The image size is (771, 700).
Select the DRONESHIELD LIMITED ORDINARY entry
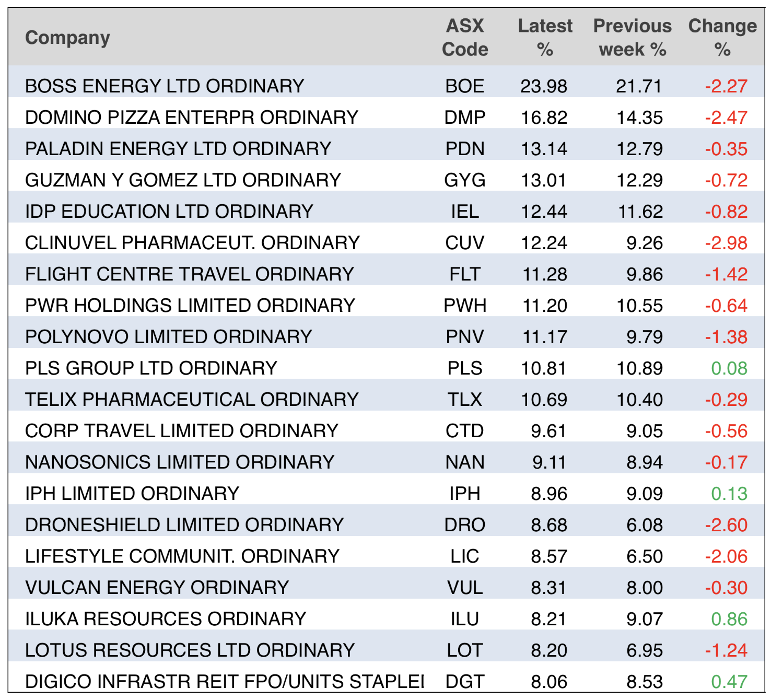pos(184,525)
